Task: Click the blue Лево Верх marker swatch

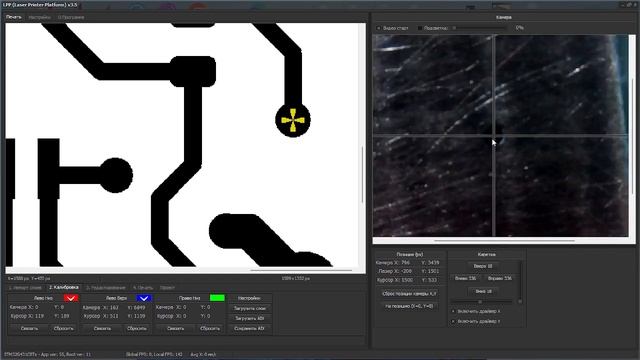Action: coord(144,298)
